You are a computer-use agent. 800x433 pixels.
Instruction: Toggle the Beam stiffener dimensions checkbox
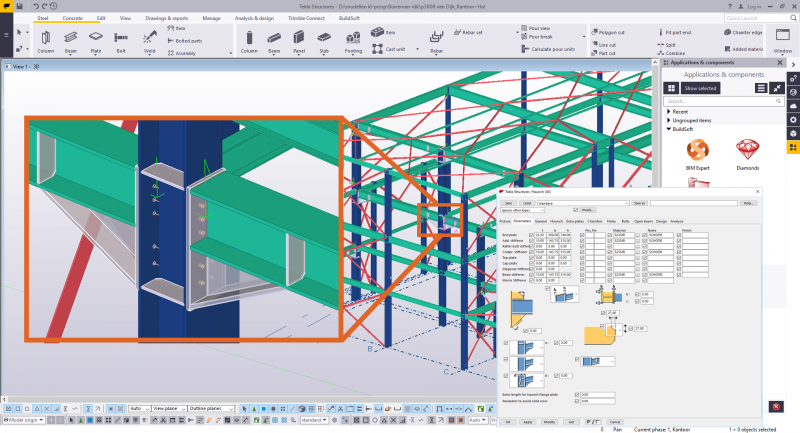(x=531, y=274)
